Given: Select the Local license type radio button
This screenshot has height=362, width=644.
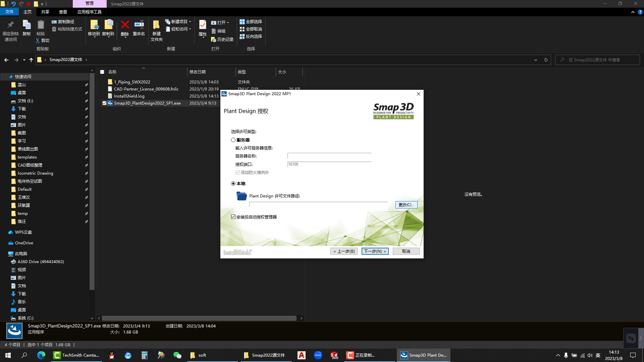Looking at the screenshot, I should pyautogui.click(x=233, y=184).
